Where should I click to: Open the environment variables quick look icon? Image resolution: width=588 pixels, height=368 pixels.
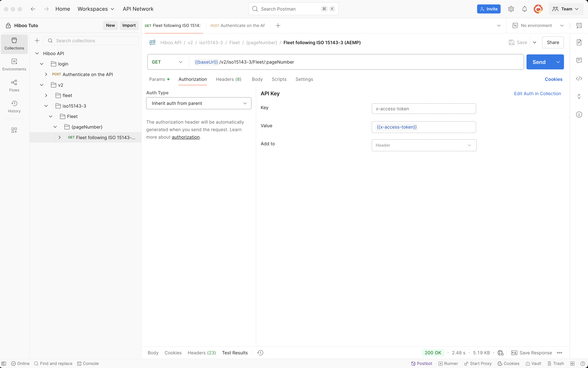pos(579,26)
